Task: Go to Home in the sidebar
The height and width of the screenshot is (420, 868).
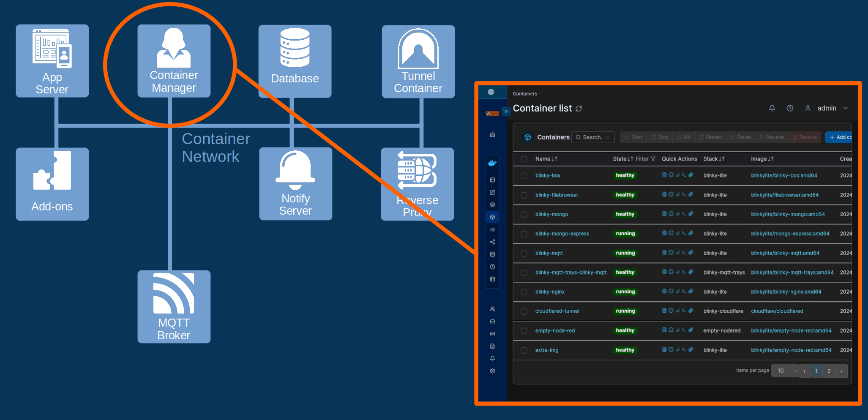Action: click(x=492, y=135)
